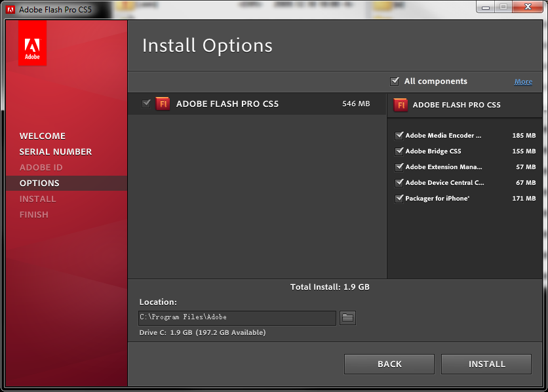Select the OPTIONS step in sidebar
Screen dimensions: 548x392
click(x=39, y=184)
